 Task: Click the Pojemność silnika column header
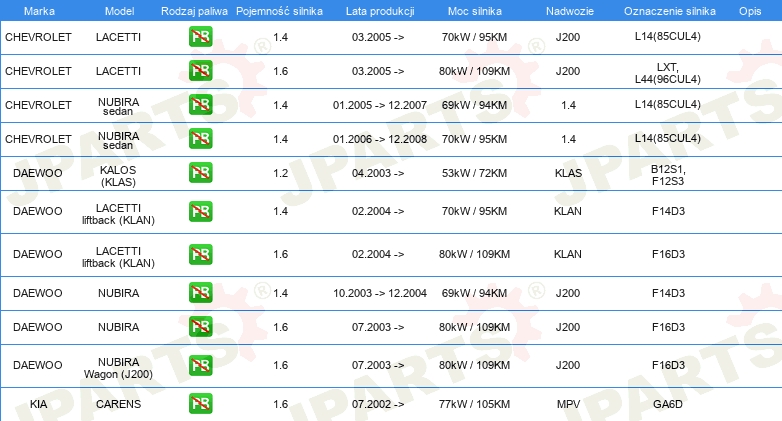click(x=279, y=11)
